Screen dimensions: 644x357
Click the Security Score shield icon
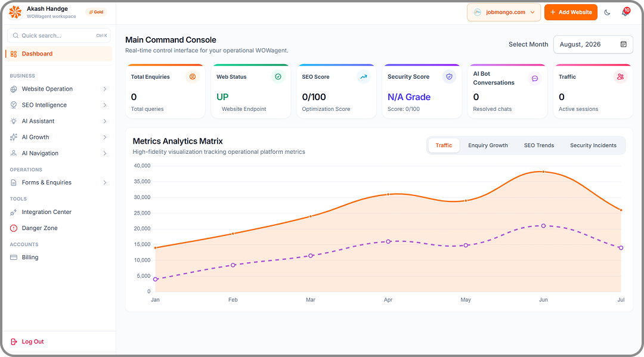point(450,77)
